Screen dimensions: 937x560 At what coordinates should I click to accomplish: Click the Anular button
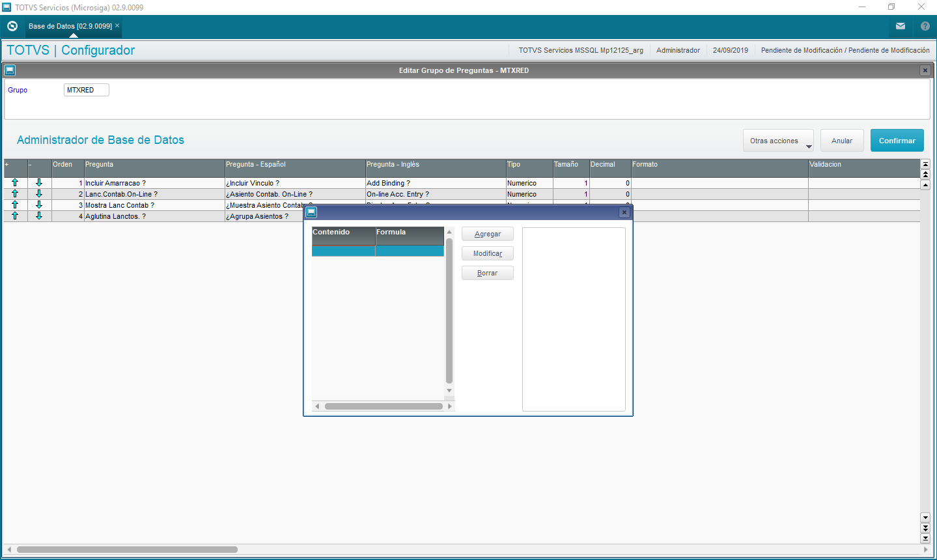pos(842,141)
